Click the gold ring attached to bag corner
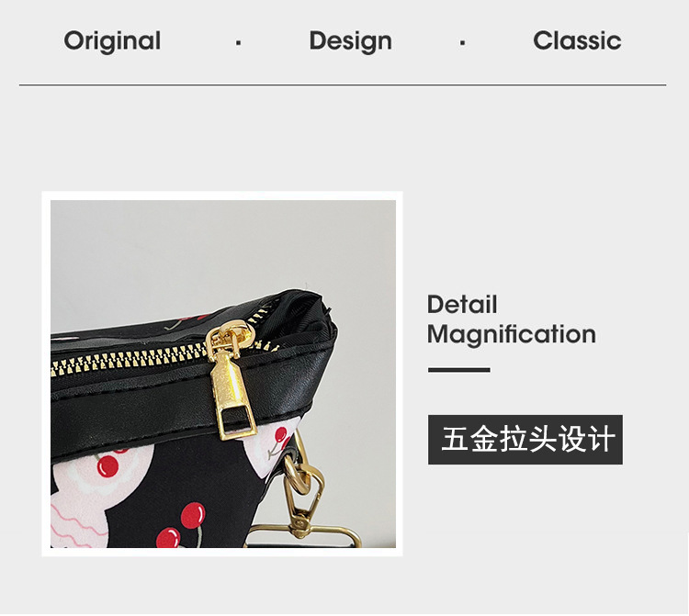Image resolution: width=689 pixels, height=616 pixels. coord(296,448)
